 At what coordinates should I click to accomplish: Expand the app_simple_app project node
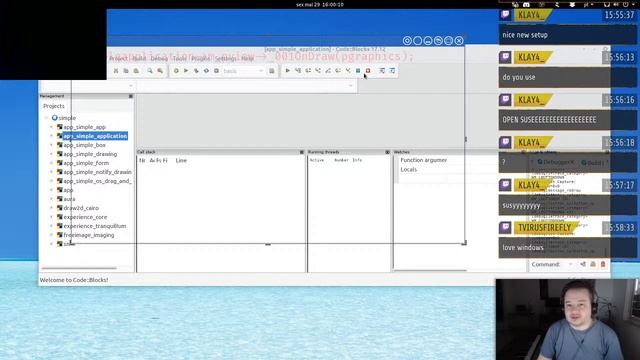(x=51, y=127)
